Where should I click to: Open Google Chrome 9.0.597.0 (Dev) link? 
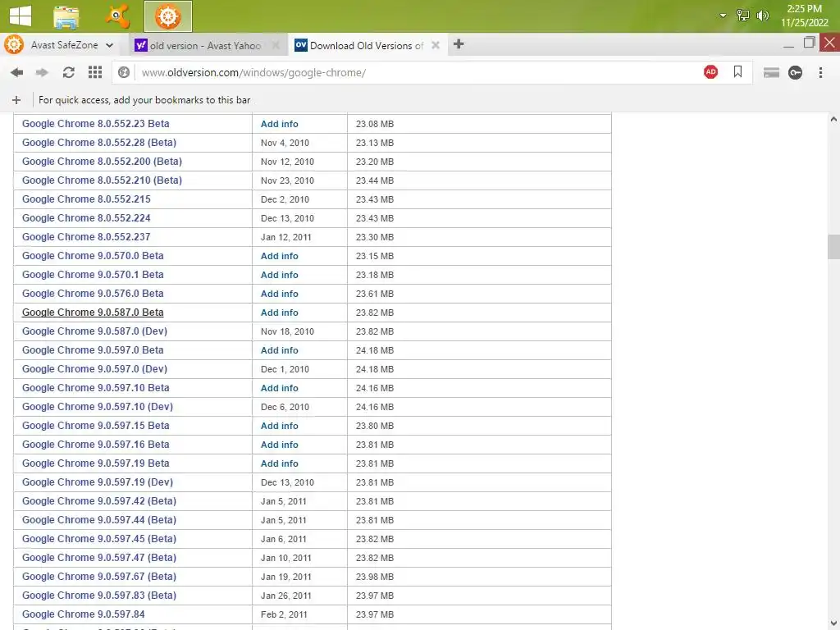(95, 369)
